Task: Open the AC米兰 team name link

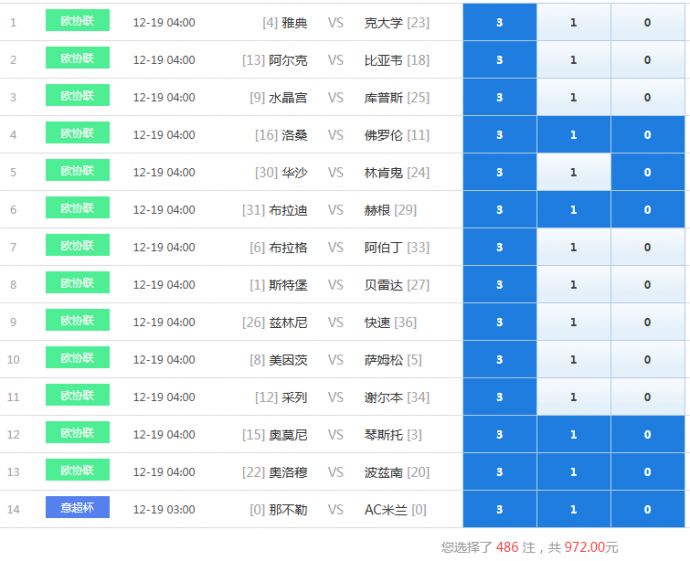Action: pos(386,510)
